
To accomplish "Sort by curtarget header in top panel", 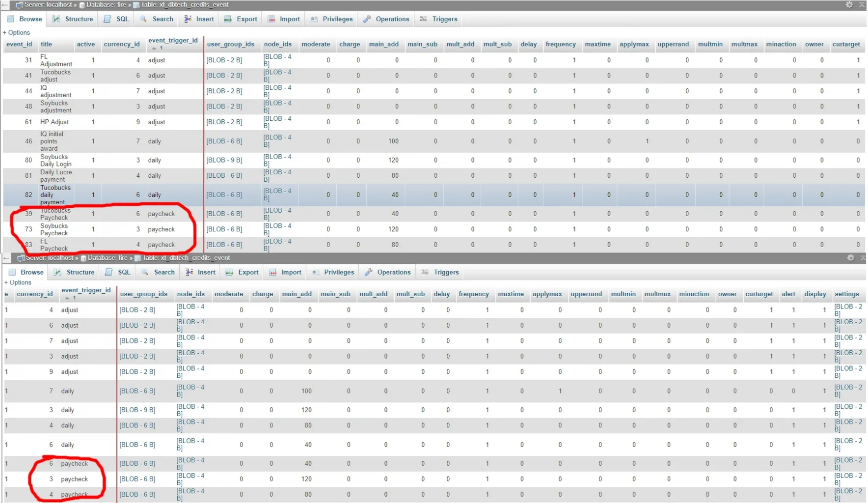I will [846, 44].
